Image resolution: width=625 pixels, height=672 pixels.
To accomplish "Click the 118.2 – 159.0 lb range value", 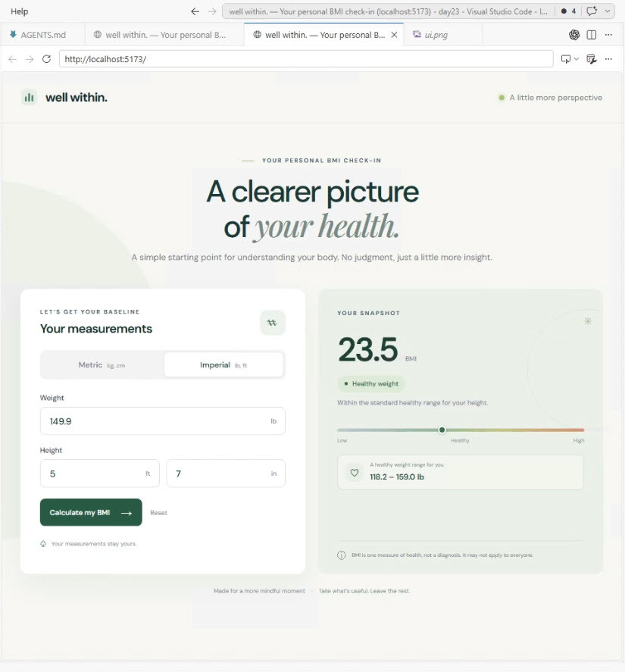I will [x=397, y=477].
